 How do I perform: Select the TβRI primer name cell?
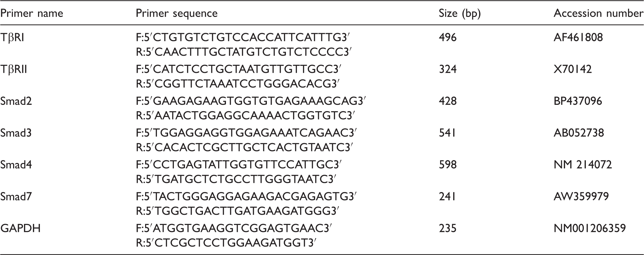(12, 38)
